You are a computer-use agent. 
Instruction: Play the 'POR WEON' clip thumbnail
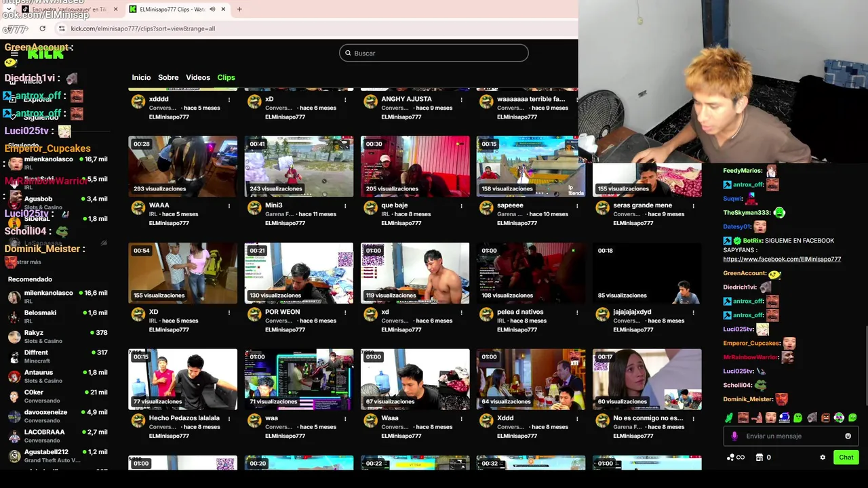tap(299, 273)
